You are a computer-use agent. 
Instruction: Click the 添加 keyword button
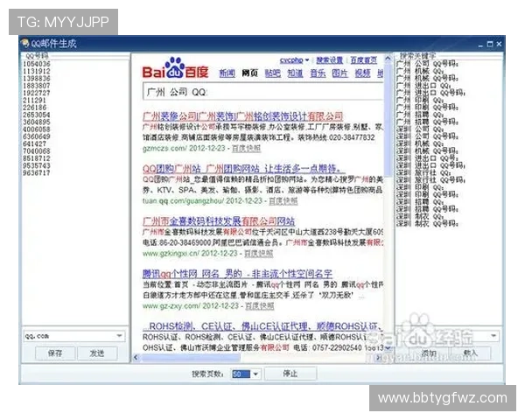[x=428, y=353]
